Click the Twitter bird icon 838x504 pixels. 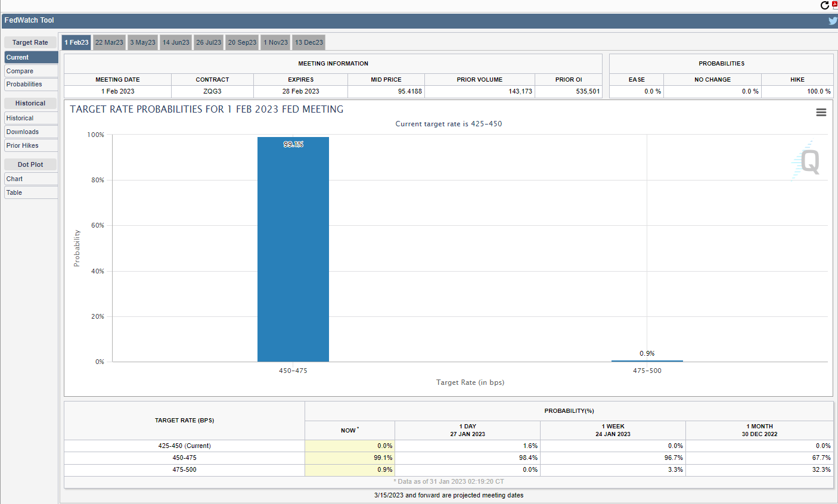833,21
